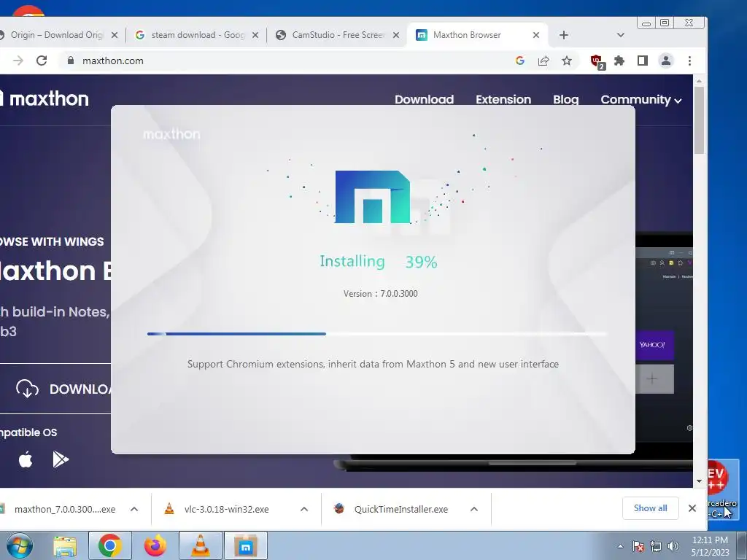Open the Chrome profile avatar
The image size is (747, 560).
tap(665, 61)
